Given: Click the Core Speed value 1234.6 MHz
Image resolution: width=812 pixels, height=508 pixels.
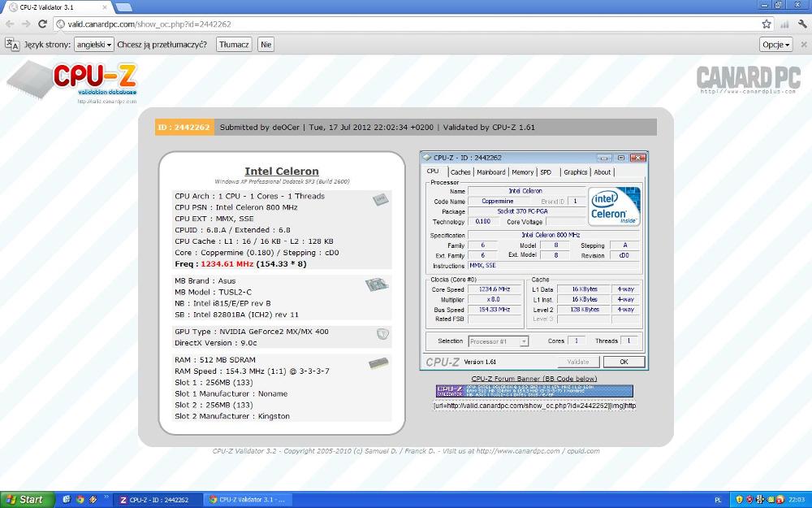Looking at the screenshot, I should click(494, 289).
